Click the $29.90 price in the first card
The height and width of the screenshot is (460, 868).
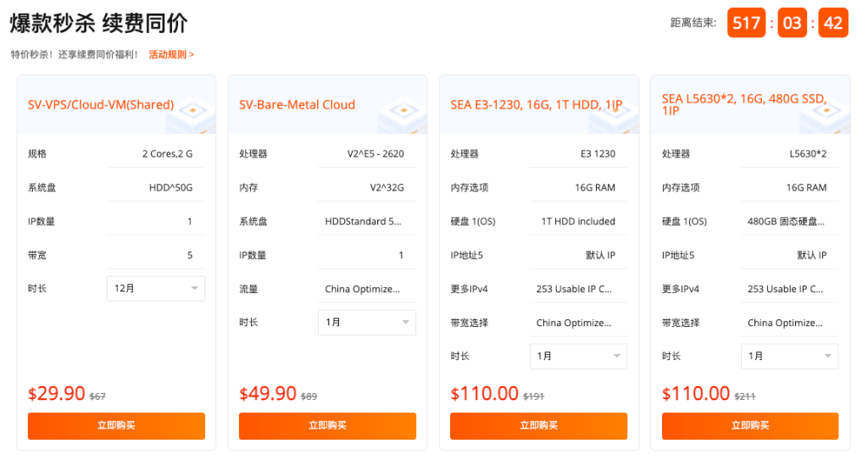coord(57,394)
